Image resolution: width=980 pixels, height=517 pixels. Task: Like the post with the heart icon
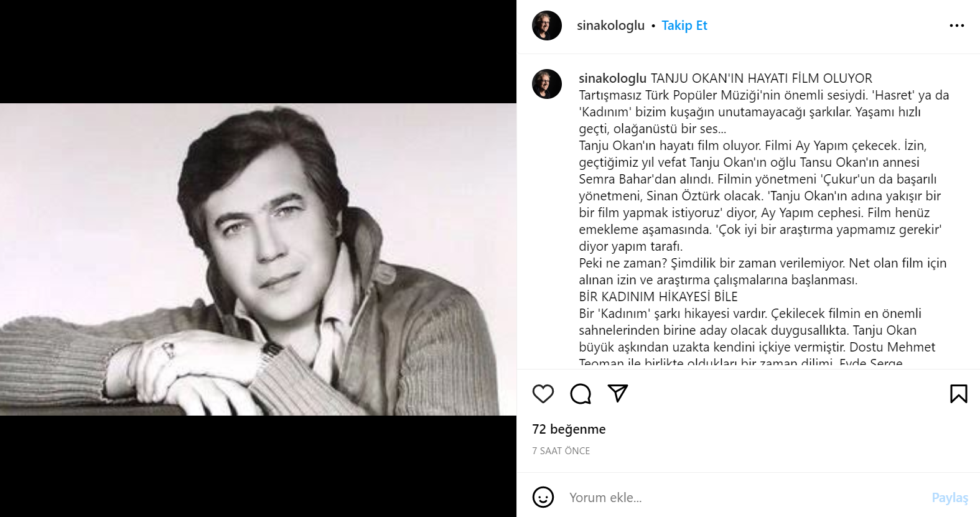[x=543, y=394]
